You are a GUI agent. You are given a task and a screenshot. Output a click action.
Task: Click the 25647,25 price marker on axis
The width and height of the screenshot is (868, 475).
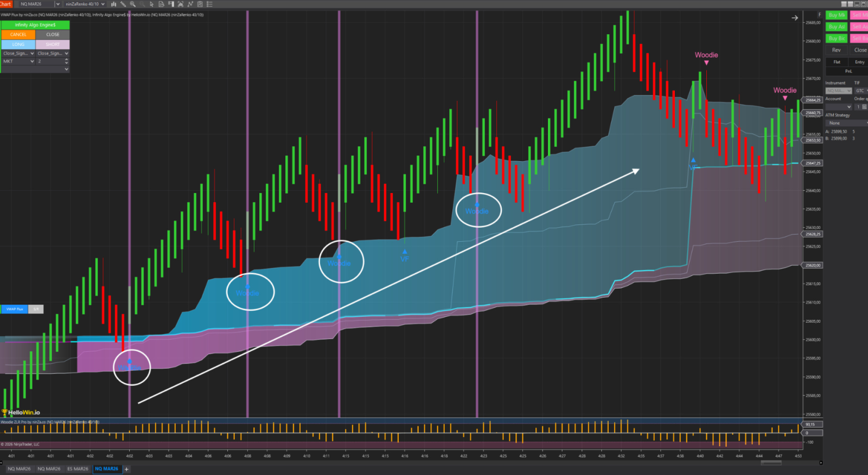[813, 163]
